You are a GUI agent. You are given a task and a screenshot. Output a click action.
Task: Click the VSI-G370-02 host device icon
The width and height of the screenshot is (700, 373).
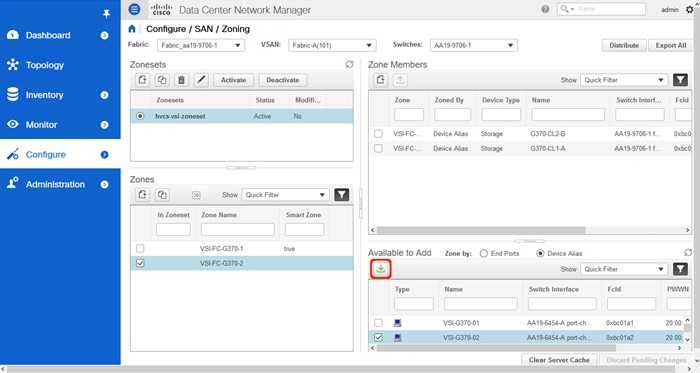397,338
